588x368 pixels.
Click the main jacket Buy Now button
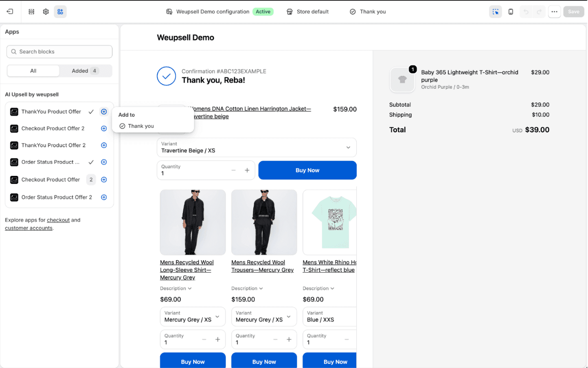(307, 170)
